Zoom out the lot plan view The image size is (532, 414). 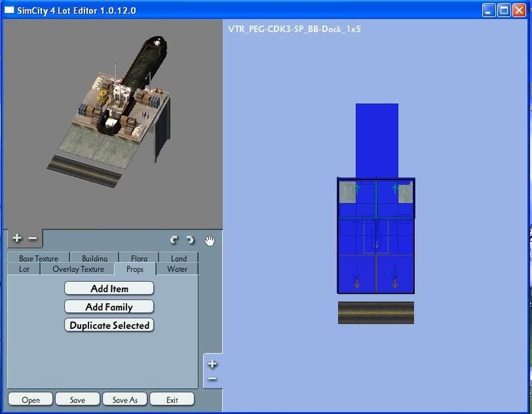click(x=212, y=378)
